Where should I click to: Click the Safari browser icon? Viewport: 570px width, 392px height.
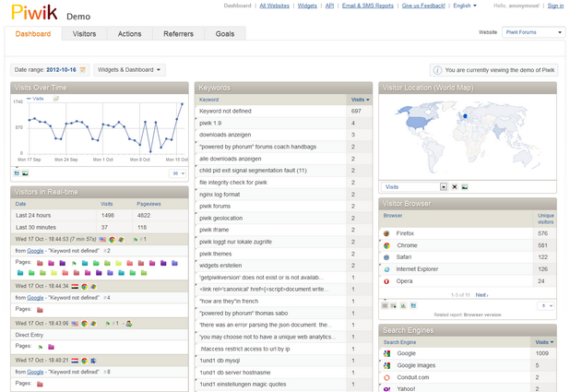386,257
